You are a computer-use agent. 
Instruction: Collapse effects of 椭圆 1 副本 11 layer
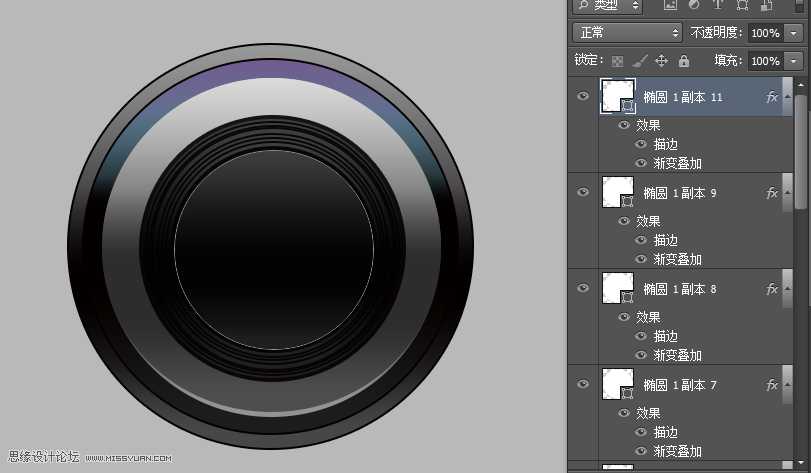(787, 97)
